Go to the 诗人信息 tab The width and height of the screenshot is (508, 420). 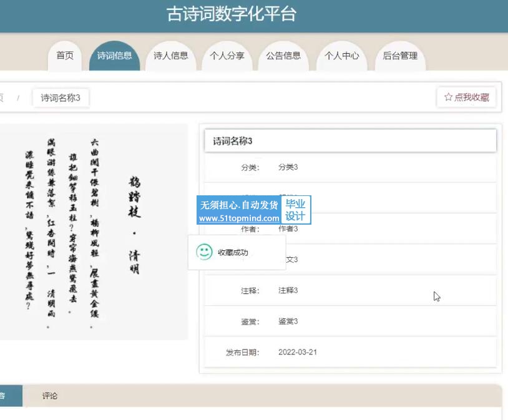tap(171, 56)
